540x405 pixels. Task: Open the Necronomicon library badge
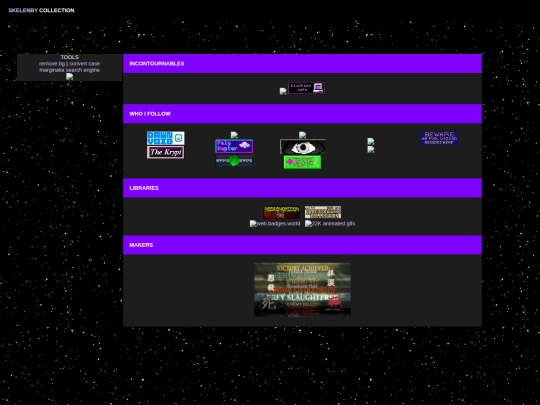[x=281, y=212]
